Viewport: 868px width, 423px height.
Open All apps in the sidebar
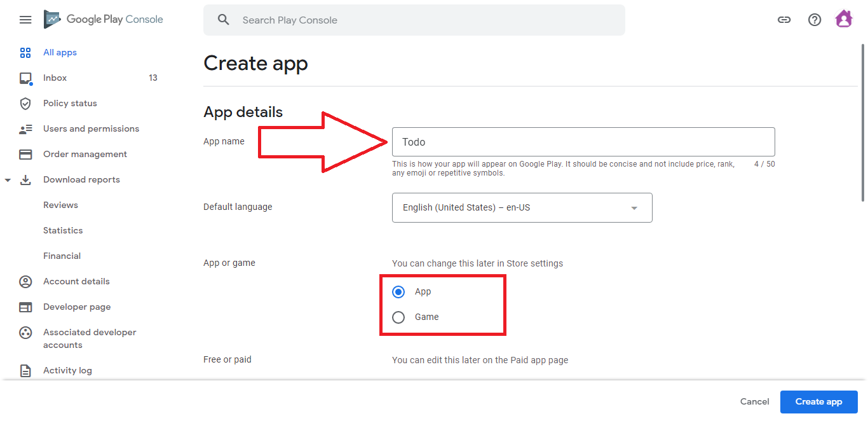pyautogui.click(x=60, y=53)
